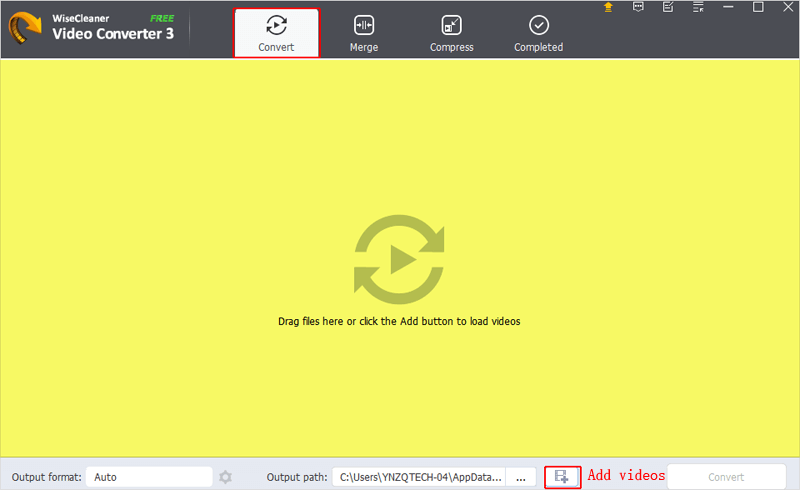Click the 'Drag files here' hint text
The width and height of the screenshot is (800, 490).
399,321
